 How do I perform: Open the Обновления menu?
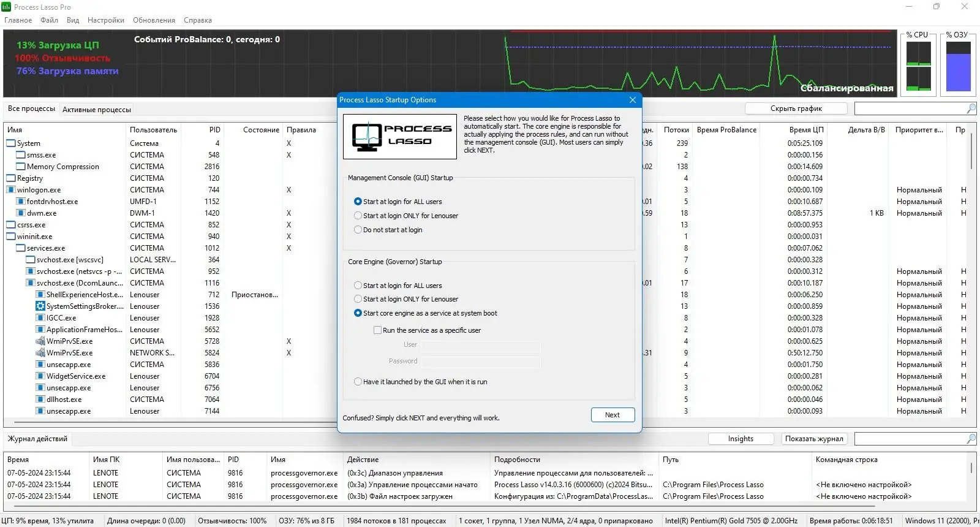pos(154,20)
